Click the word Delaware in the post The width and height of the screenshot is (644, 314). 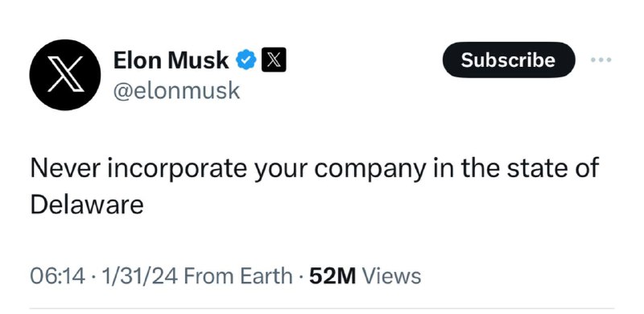(87, 205)
